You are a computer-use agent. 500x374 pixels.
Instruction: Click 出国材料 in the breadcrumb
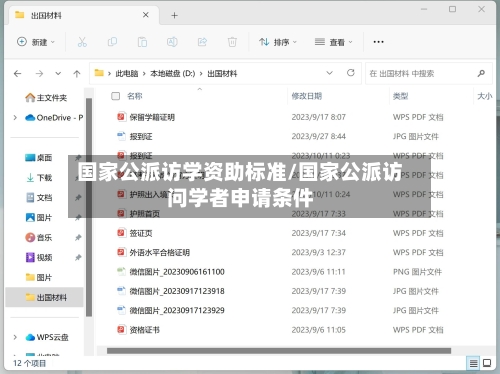[222, 73]
